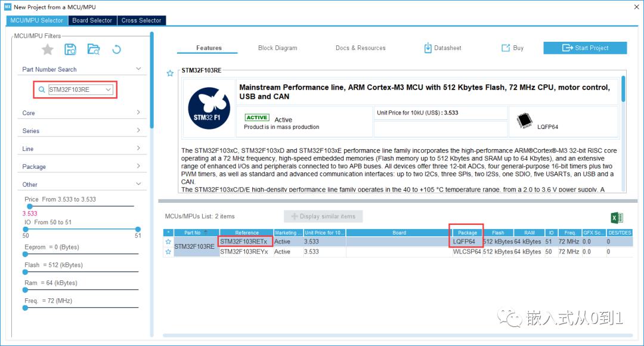This screenshot has height=346, width=644.
Task: Switch to the Cross Selector tab
Action: pos(141,20)
